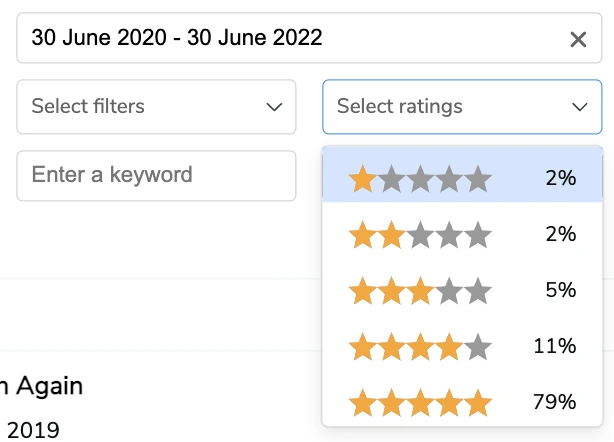
Task: Click the chevron arrow in Select ratings
Action: (579, 106)
